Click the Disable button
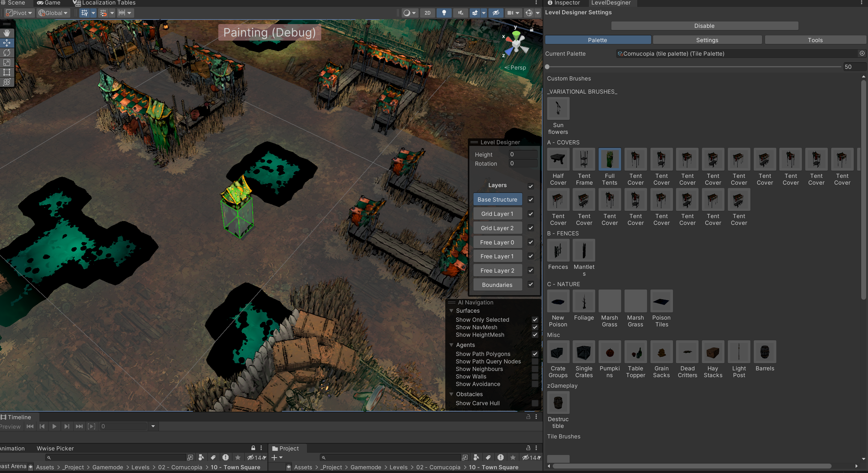Screen dimensions: 868x473 coord(704,26)
